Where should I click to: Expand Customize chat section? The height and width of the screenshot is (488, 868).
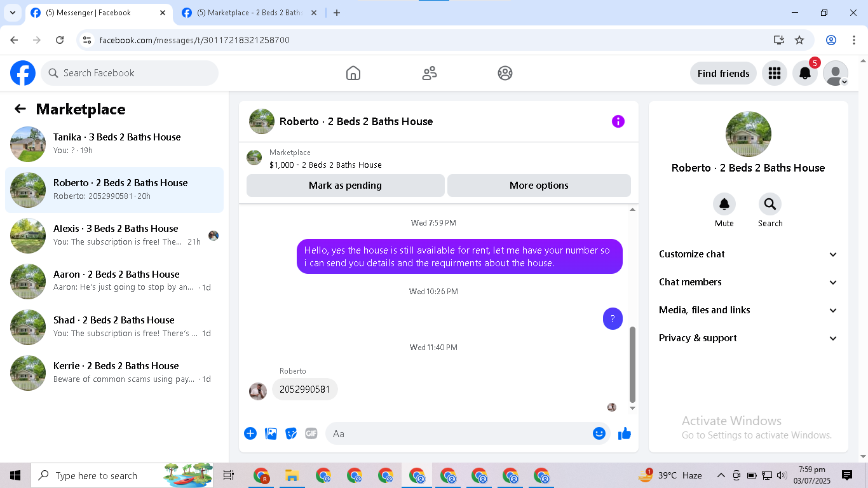[x=748, y=254]
